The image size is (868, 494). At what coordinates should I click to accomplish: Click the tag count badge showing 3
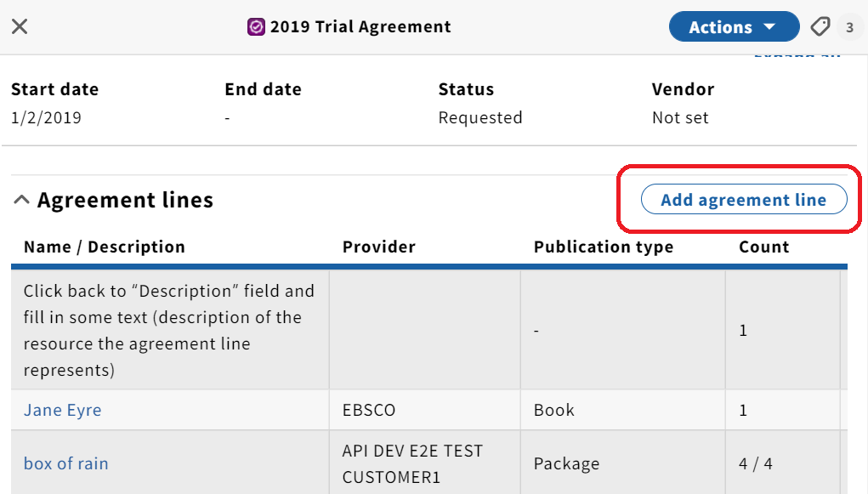coord(849,27)
